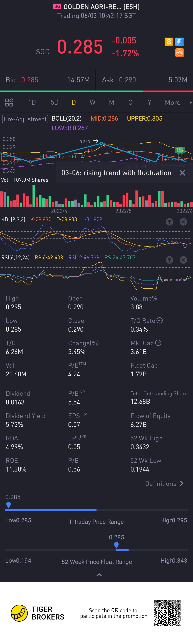
Task: Tap the UPPER:0.305 Bollinger value
Action: coord(145,118)
